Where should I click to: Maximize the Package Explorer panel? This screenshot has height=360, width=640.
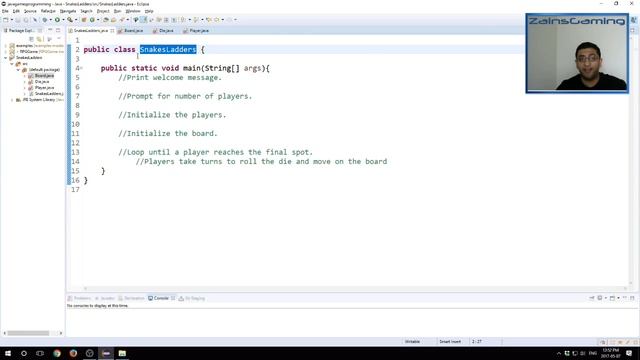[58, 30]
